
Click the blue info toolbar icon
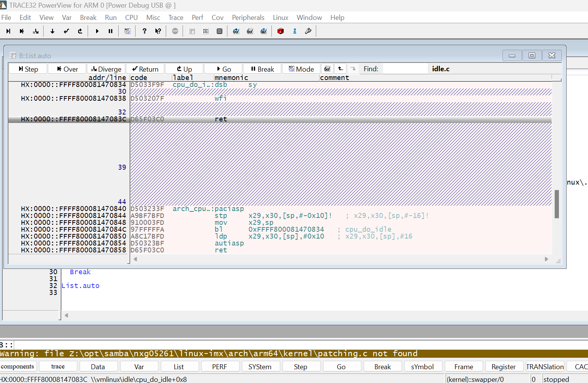coord(294,31)
